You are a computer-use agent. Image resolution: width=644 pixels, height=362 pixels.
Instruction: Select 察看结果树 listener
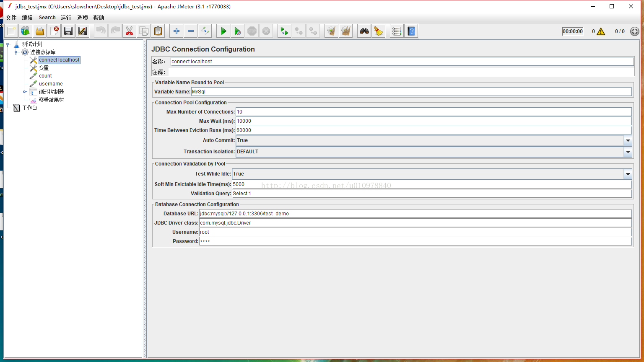(51, 100)
